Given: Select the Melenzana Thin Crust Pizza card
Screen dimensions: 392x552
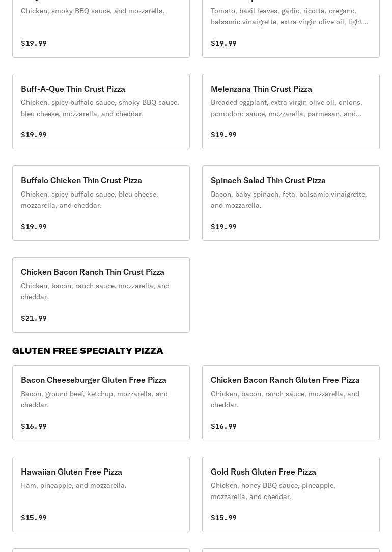Looking at the screenshot, I should point(261,89).
